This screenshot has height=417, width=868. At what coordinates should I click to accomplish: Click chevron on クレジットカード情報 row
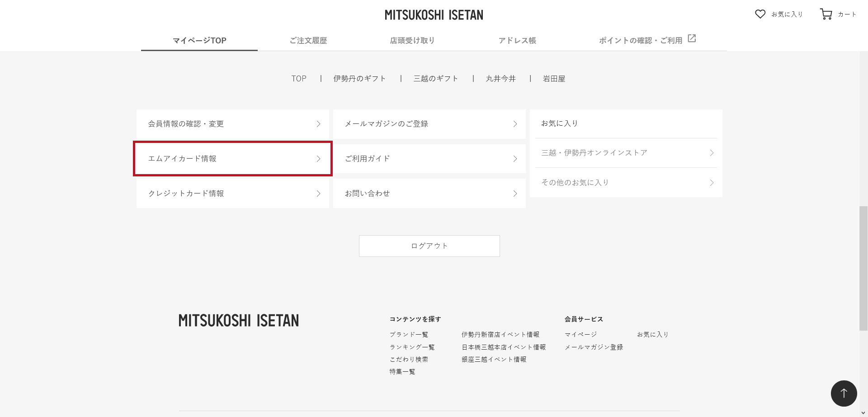click(x=318, y=194)
